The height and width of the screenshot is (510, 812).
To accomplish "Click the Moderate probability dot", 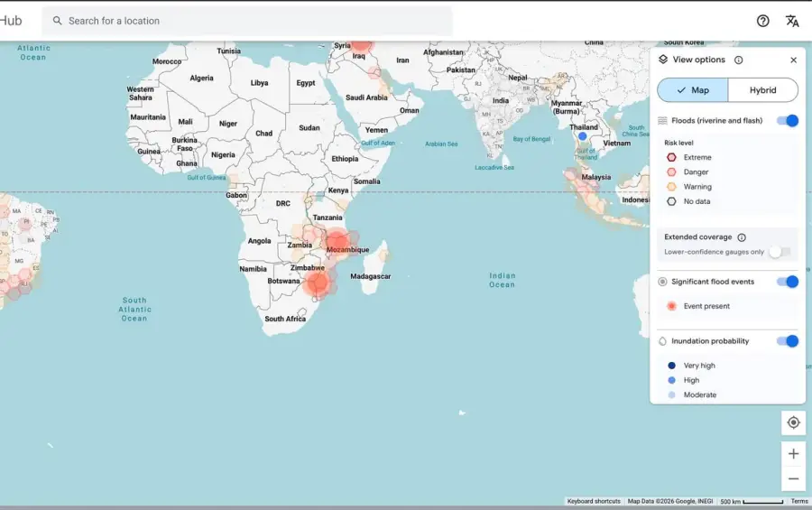I will 671,395.
